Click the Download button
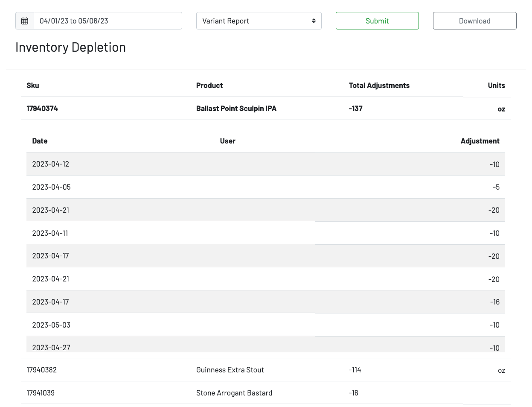Viewport: 532px width, 407px height. click(x=474, y=21)
